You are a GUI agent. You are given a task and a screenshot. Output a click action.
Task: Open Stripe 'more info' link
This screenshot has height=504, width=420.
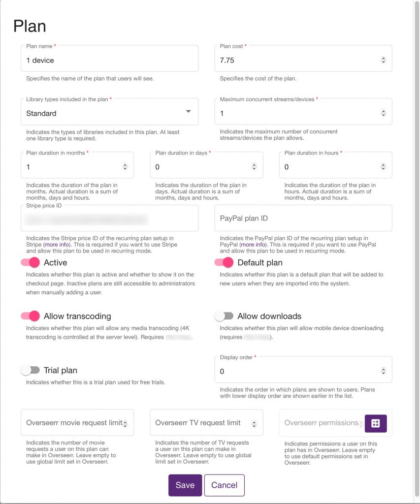coord(58,245)
